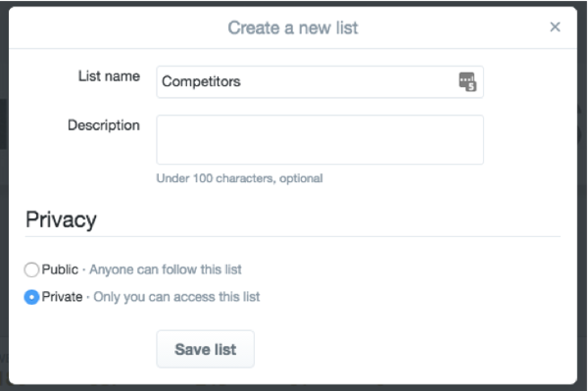Click the "Create a new list" dialog title
Image resolution: width=588 pixels, height=391 pixels.
293,27
